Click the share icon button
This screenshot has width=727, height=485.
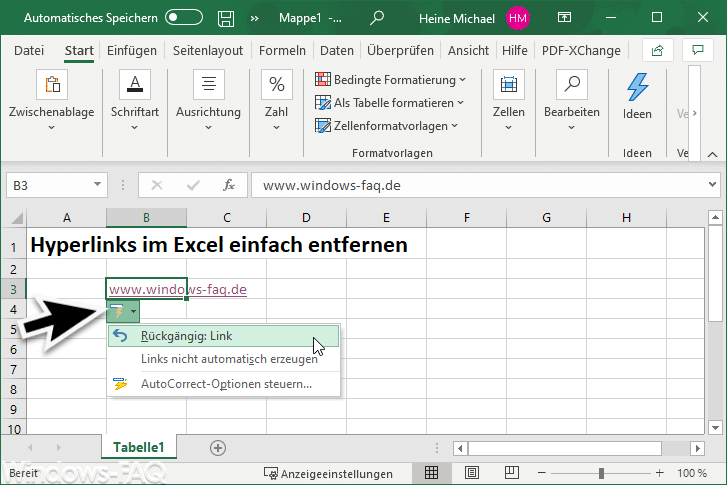click(x=657, y=50)
